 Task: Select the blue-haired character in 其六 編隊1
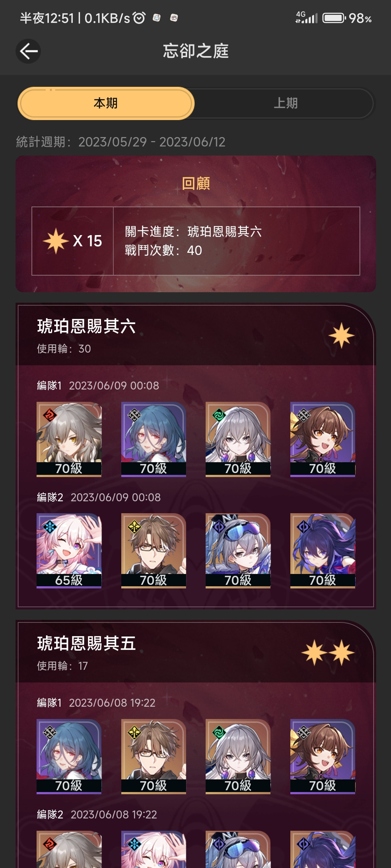click(154, 439)
